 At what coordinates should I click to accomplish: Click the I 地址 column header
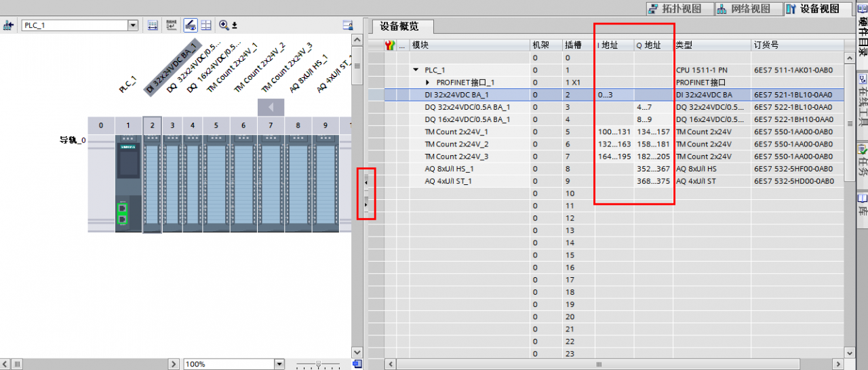pos(614,45)
